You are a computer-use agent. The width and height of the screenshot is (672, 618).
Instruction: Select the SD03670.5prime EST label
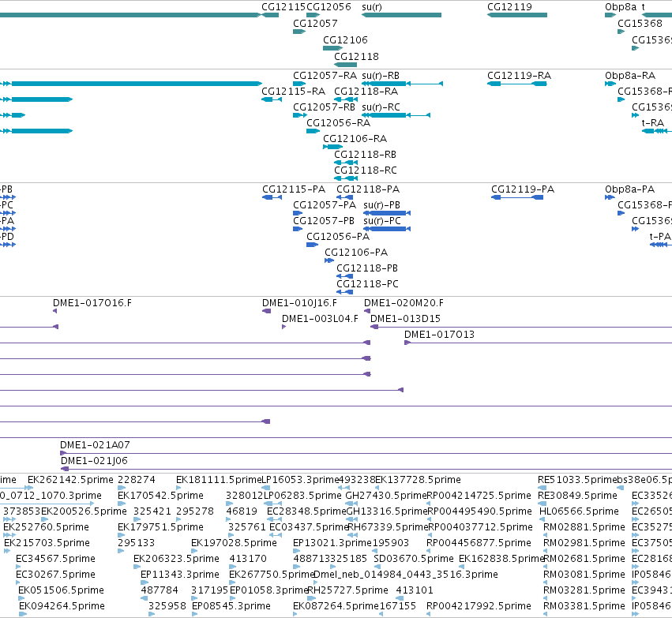pos(414,560)
